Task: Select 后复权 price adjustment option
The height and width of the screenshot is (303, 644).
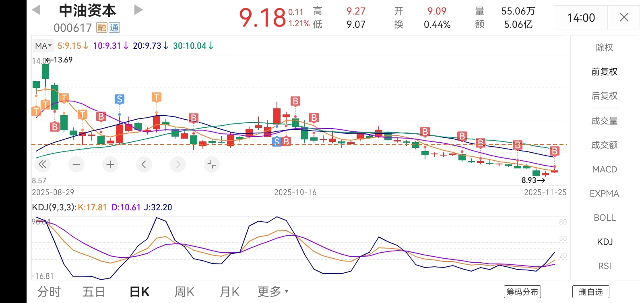Action: (x=605, y=96)
